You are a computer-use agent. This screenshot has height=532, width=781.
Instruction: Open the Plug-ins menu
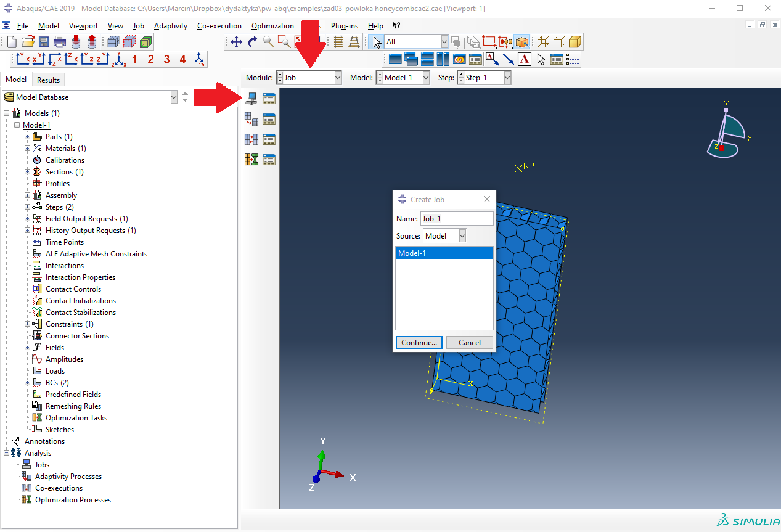pos(345,26)
